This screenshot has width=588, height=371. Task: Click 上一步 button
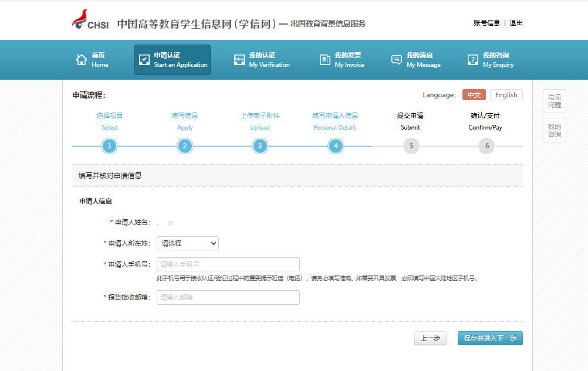(430, 338)
